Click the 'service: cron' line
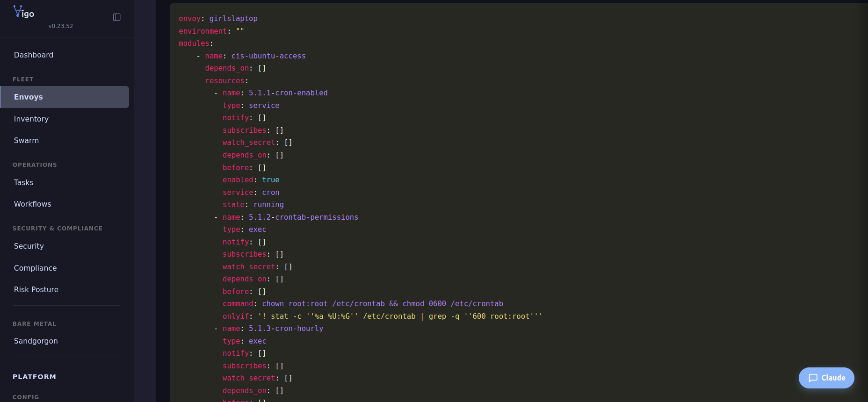 tap(251, 193)
